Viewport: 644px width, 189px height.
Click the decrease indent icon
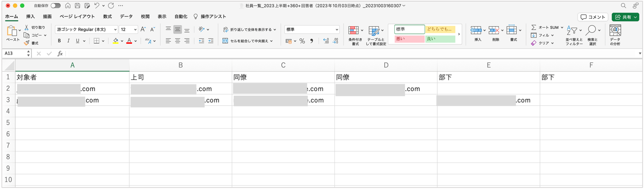pyautogui.click(x=202, y=41)
